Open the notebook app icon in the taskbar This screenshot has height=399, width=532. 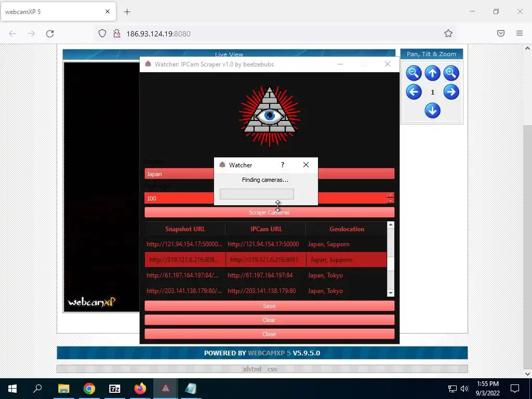point(191,389)
